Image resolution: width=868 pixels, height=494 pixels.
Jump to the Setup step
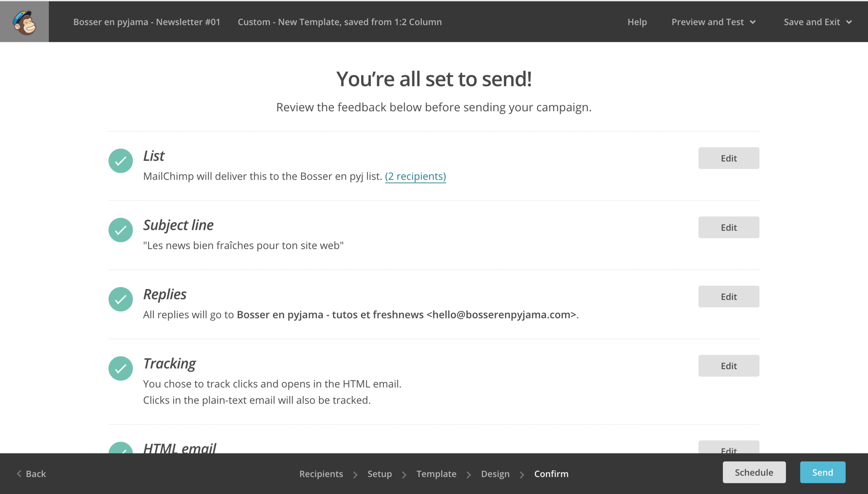[379, 474]
